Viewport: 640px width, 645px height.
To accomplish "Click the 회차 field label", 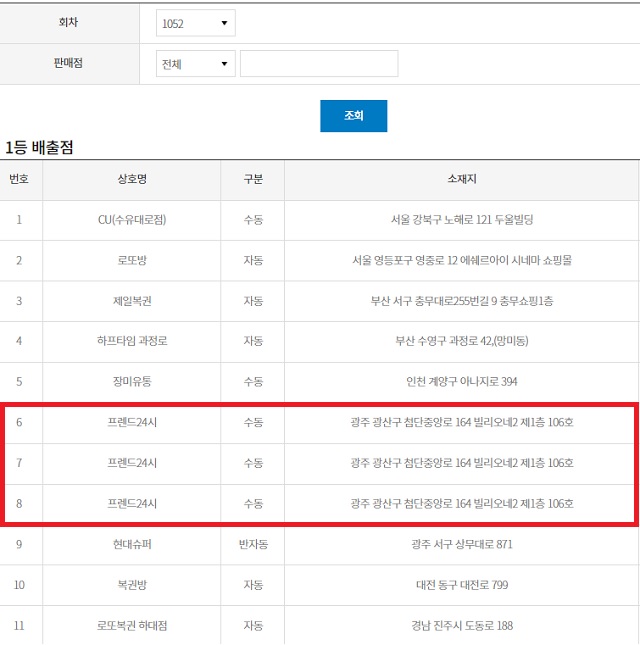I will [68, 22].
